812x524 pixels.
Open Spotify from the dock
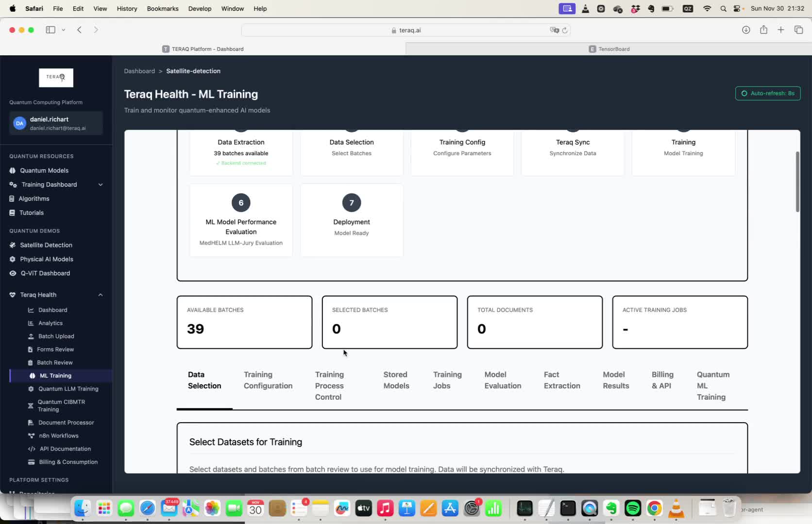pyautogui.click(x=632, y=508)
